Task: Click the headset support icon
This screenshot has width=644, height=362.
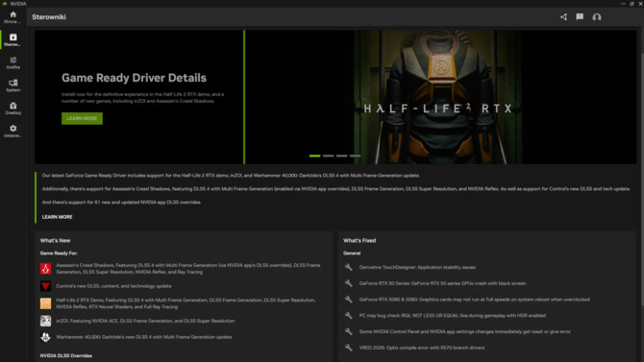Action: tap(597, 17)
